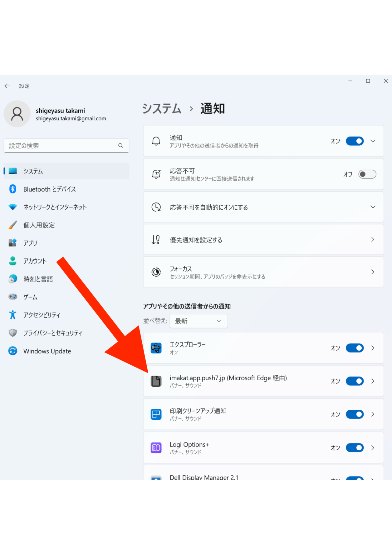Image resolution: width=392 pixels, height=555 pixels.
Task: Disable notifications for imakat.app.push7.jp
Action: (355, 381)
